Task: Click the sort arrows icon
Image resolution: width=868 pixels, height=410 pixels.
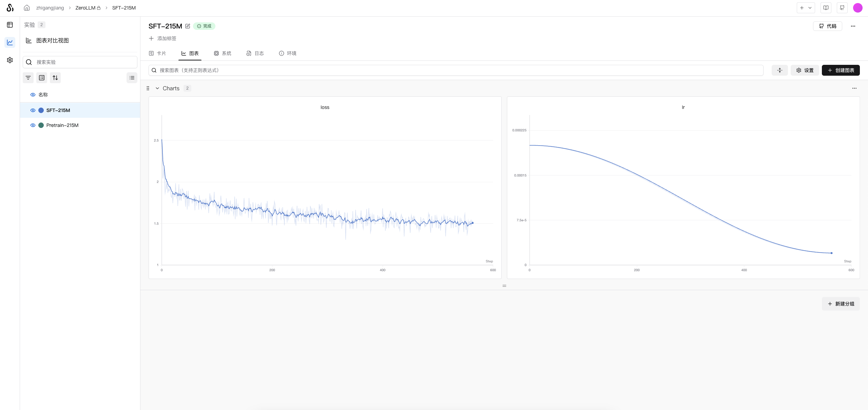Action: click(x=55, y=78)
